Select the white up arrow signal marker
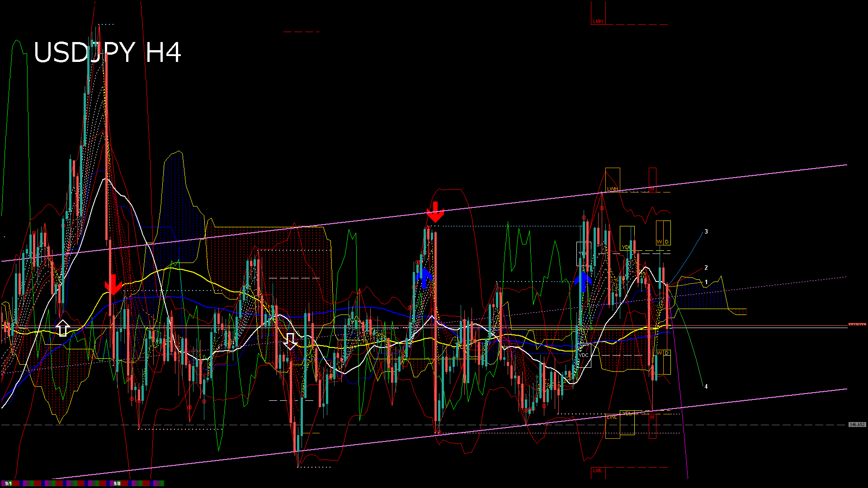 coord(63,328)
